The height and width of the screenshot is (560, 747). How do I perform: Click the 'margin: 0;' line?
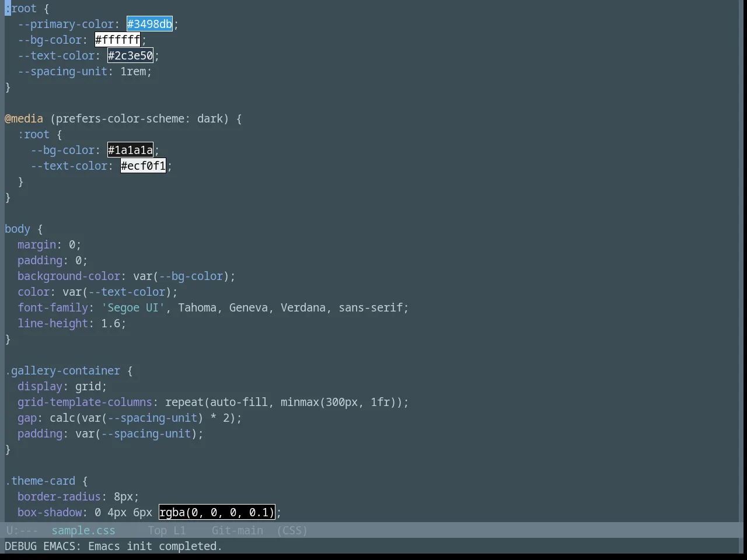coord(49,244)
